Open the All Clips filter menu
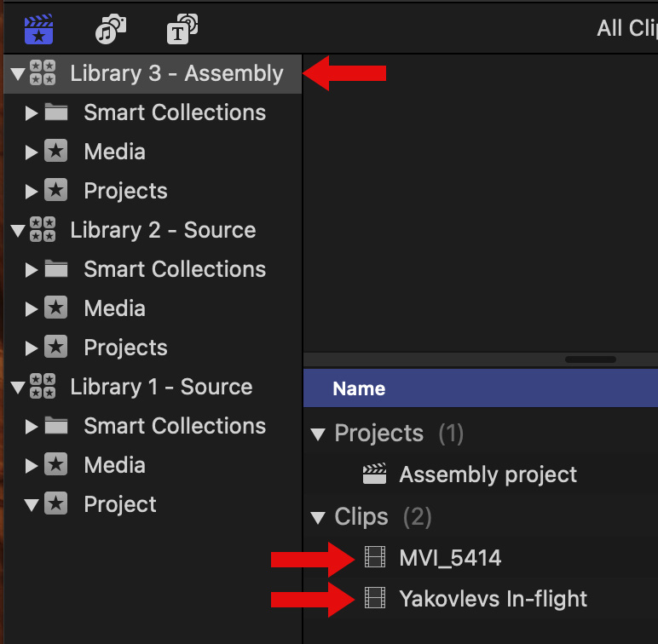Viewport: 658px width, 644px height. click(x=626, y=28)
